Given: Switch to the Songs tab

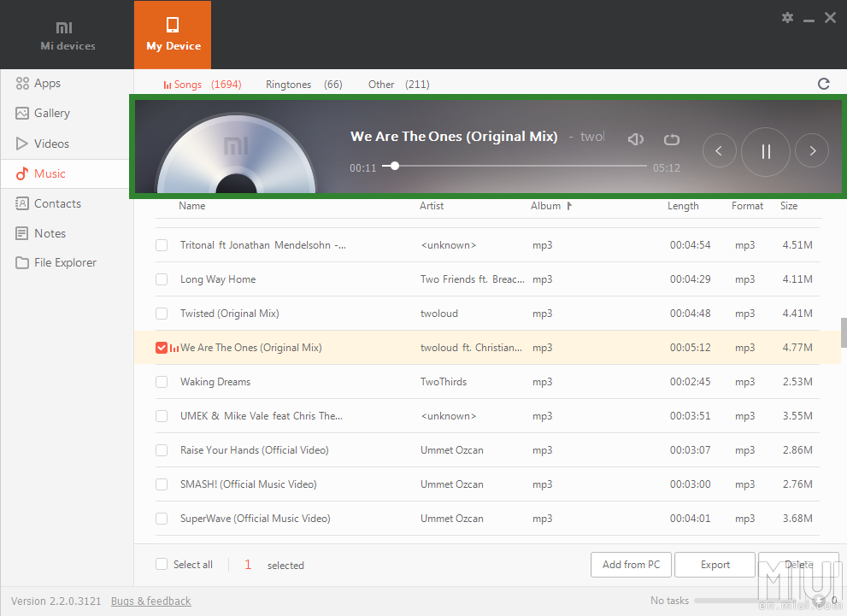Looking at the screenshot, I should [x=202, y=85].
